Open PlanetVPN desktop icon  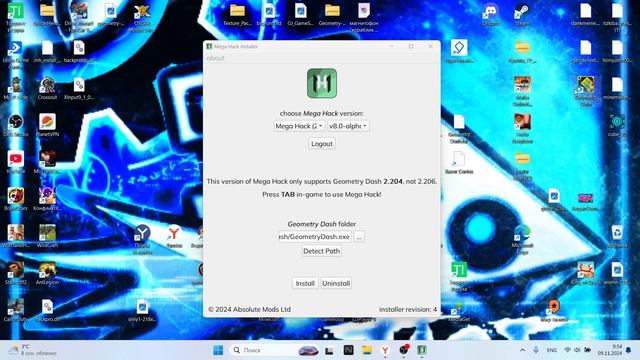(47, 126)
